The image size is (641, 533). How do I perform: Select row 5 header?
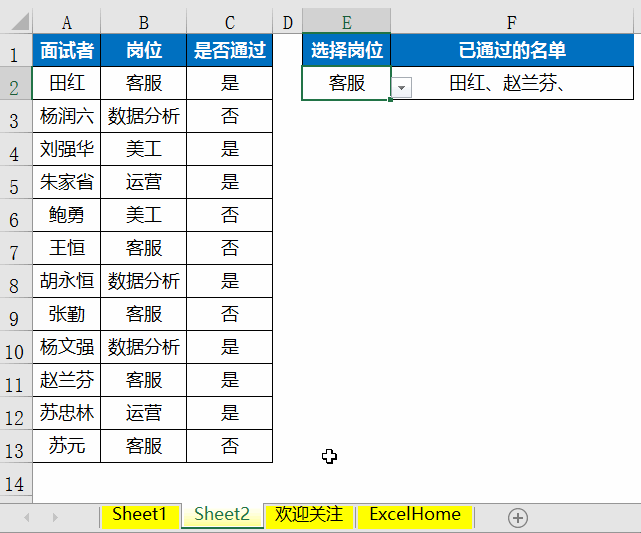(x=16, y=182)
